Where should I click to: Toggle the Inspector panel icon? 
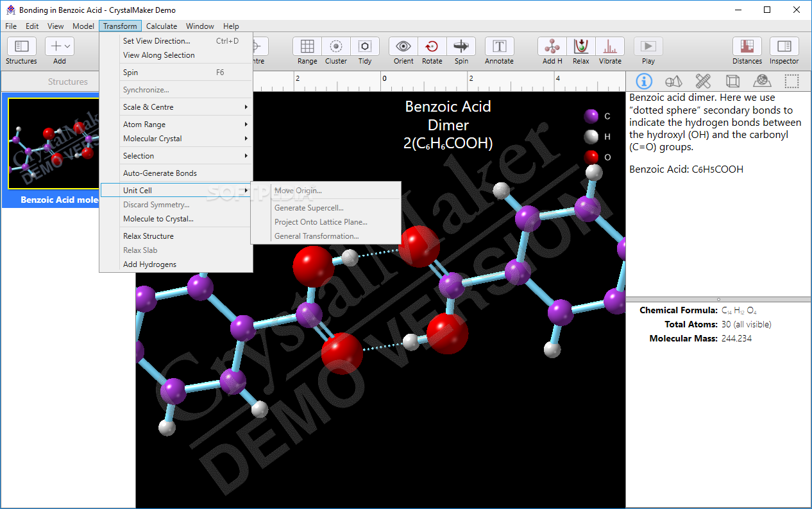(784, 46)
